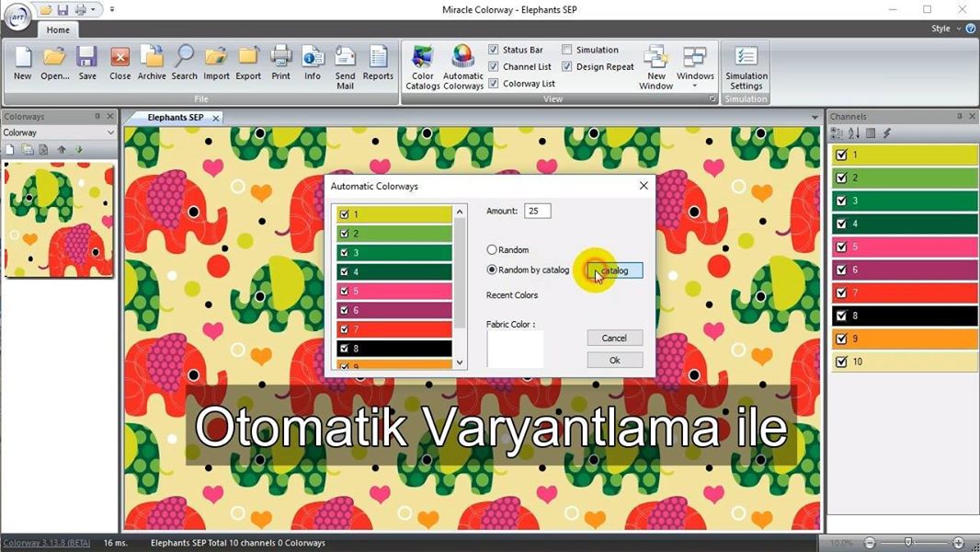Click Cancel in the Automatic Colorways dialog
Screen dimensions: 980x552
click(x=614, y=338)
